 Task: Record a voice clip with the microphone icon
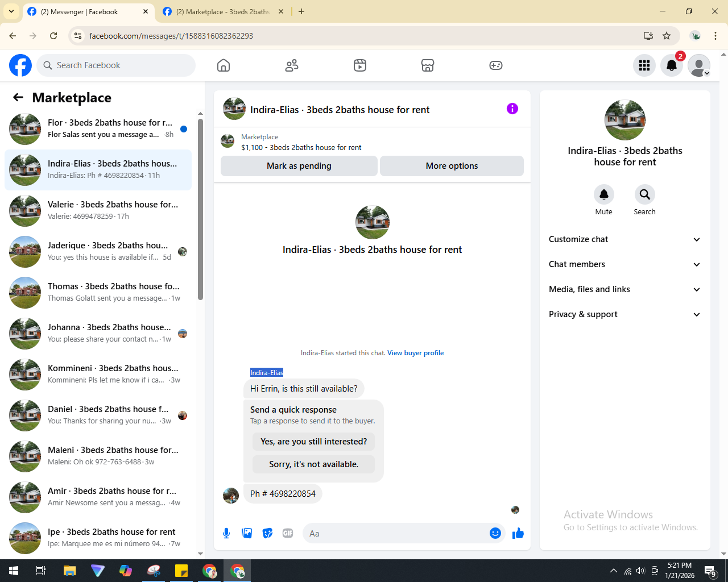point(226,533)
